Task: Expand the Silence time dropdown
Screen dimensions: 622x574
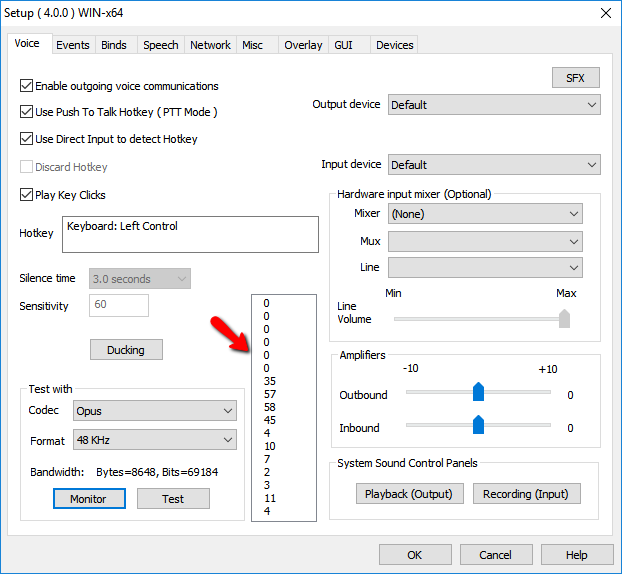Action: tap(140, 278)
